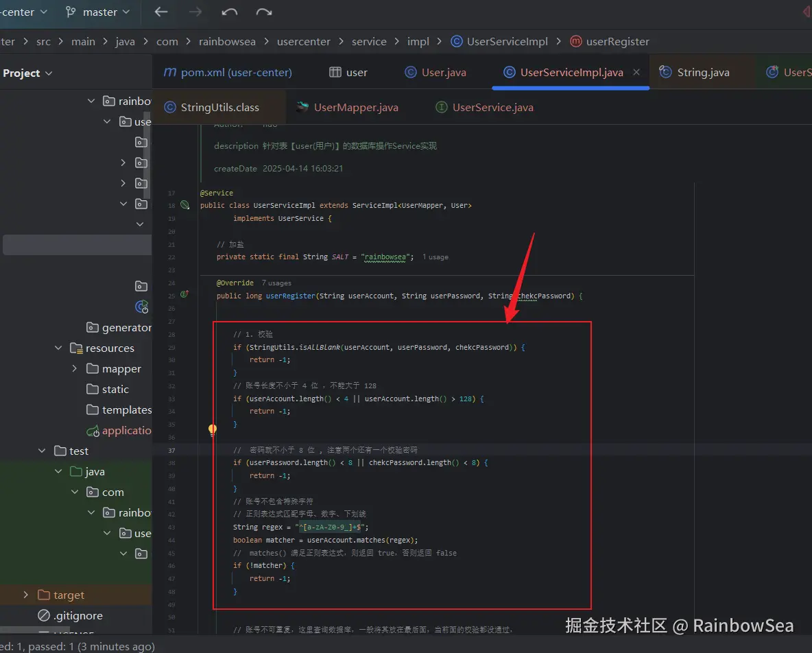Click the "7 usages" hint link
The image size is (812, 653).
pyautogui.click(x=276, y=283)
